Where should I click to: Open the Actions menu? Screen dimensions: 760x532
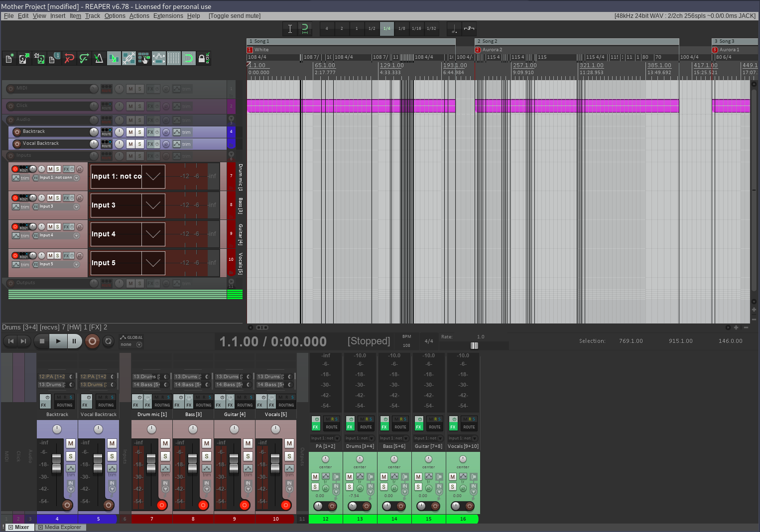[x=139, y=16]
